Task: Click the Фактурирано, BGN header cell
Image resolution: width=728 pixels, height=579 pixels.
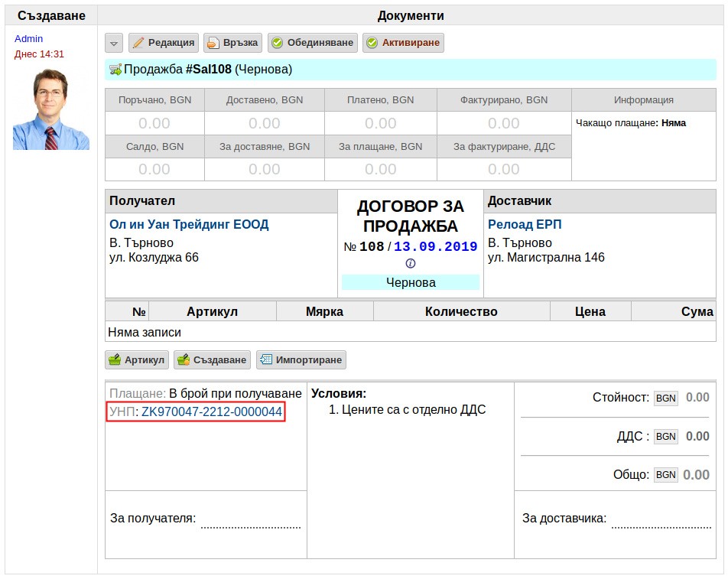Action: tap(504, 100)
